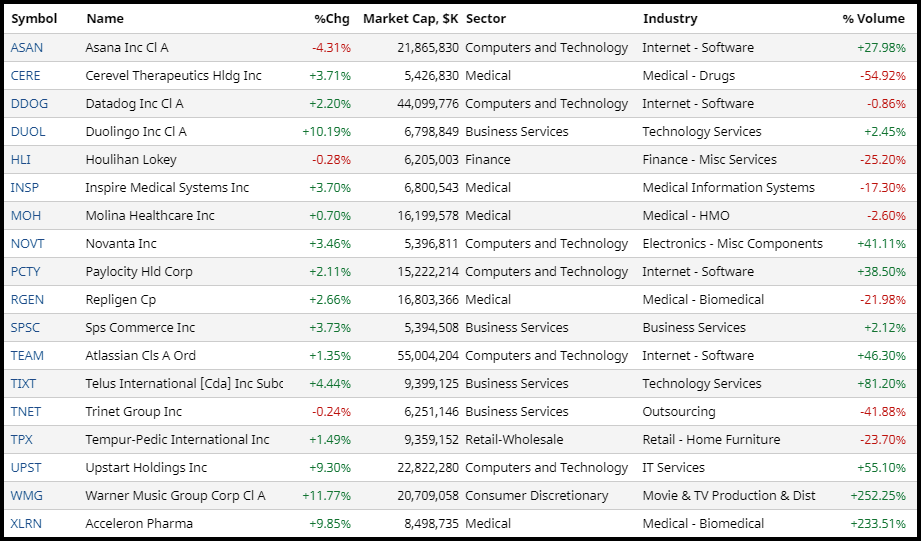Open the MOH stock link
The image size is (921, 541).
[x=26, y=216]
